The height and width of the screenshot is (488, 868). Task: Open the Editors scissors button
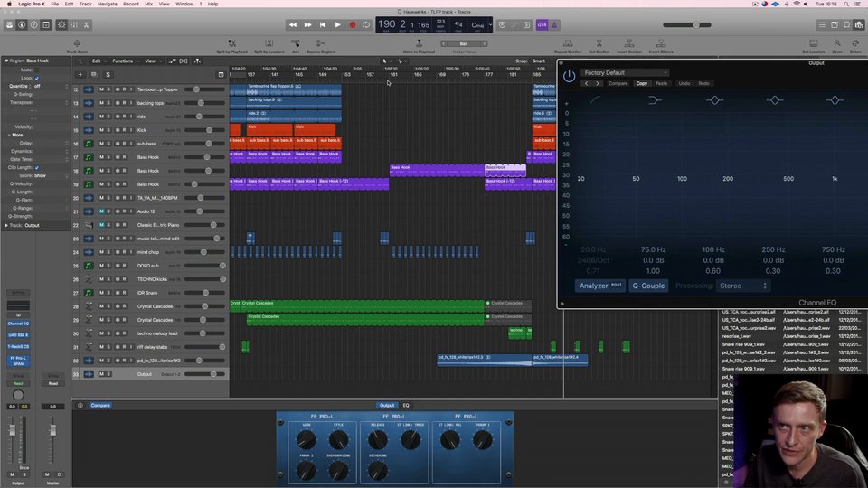point(86,25)
